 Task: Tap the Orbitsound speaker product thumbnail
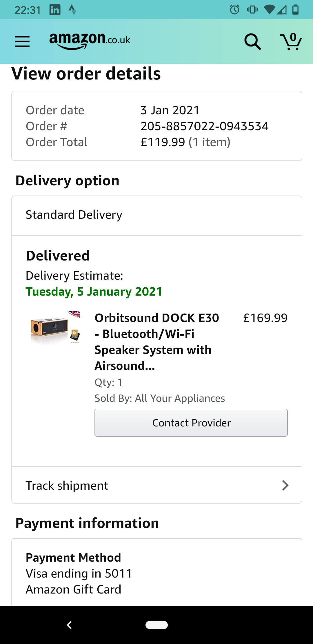[x=55, y=328]
